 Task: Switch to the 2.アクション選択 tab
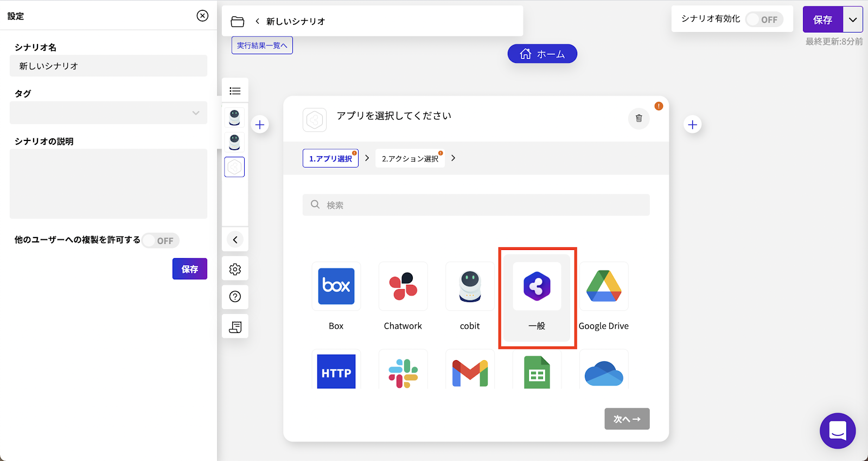[410, 158]
